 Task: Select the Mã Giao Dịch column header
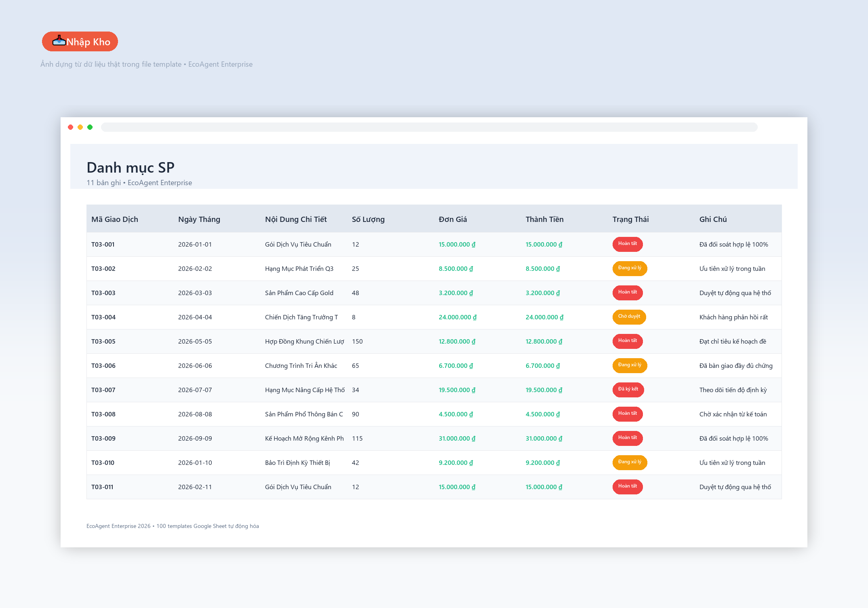click(115, 219)
